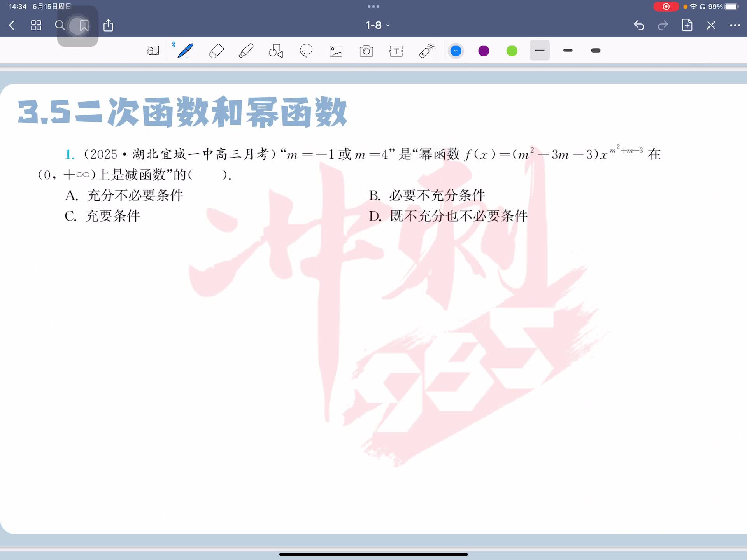Select the highlighter tool
747x560 pixels.
246,51
